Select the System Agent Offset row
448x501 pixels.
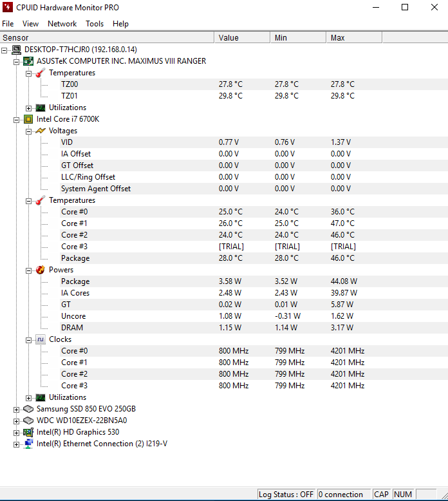tap(254, 189)
